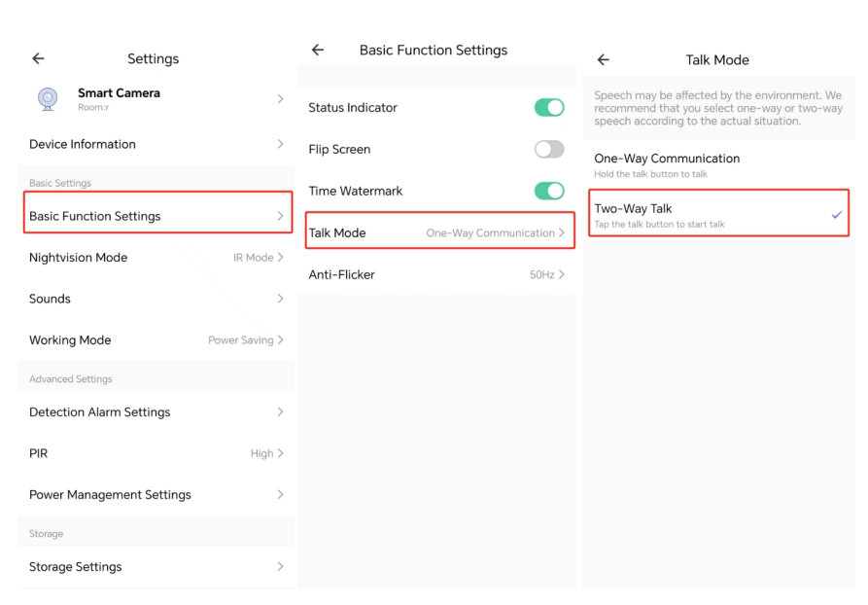Disable the Time Watermark switch
The width and height of the screenshot is (868, 605).
(548, 192)
